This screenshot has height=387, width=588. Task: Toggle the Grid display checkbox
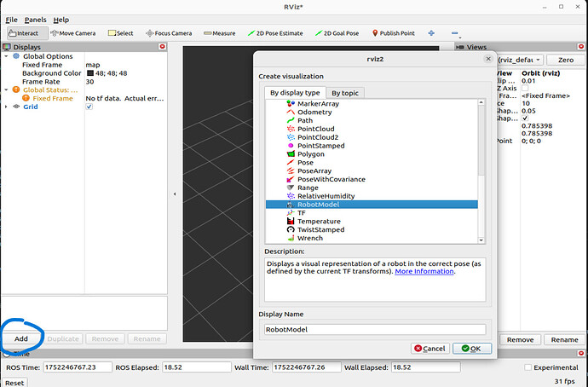tap(89, 107)
